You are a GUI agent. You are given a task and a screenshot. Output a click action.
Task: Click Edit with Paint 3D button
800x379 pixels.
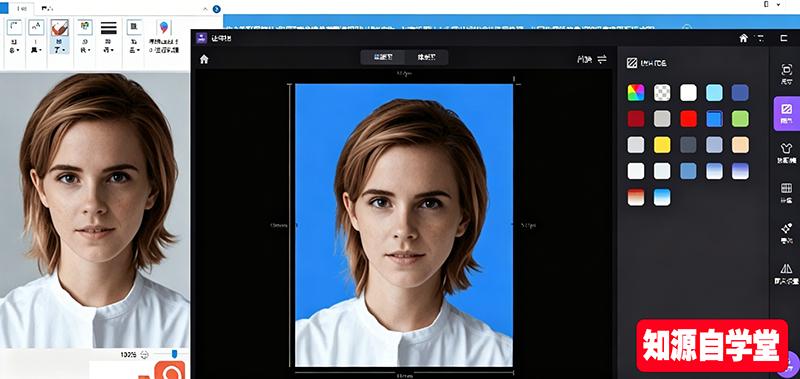tap(163, 36)
